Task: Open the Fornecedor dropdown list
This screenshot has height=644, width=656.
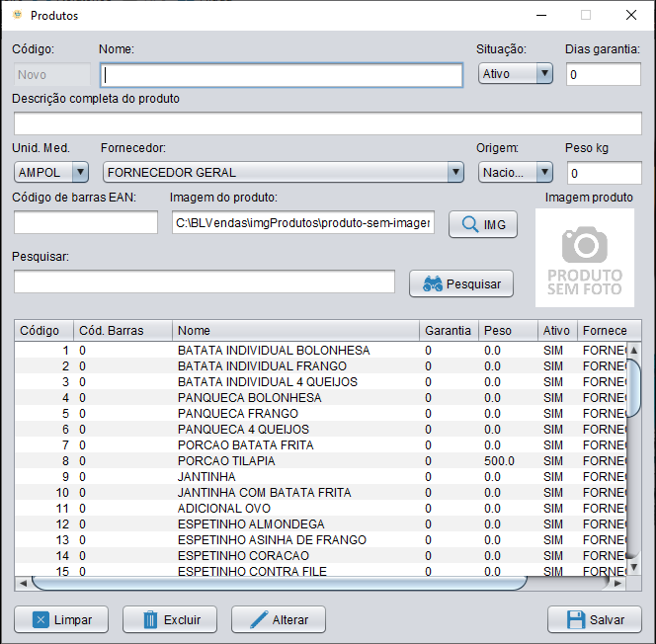Action: pyautogui.click(x=283, y=172)
